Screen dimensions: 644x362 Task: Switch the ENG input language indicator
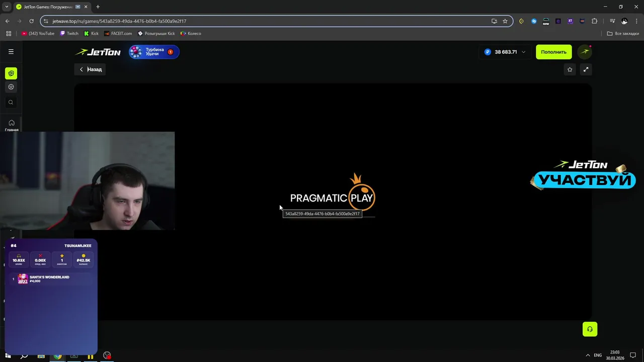pos(598,355)
